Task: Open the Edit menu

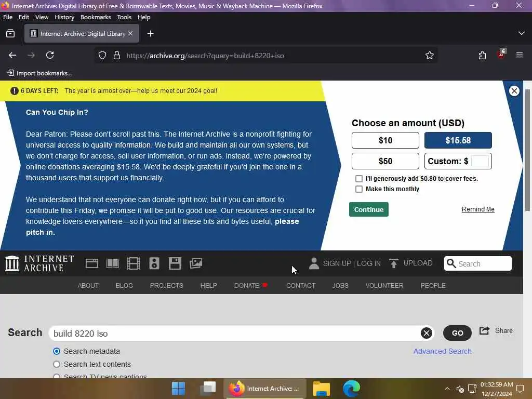Action: [24, 17]
